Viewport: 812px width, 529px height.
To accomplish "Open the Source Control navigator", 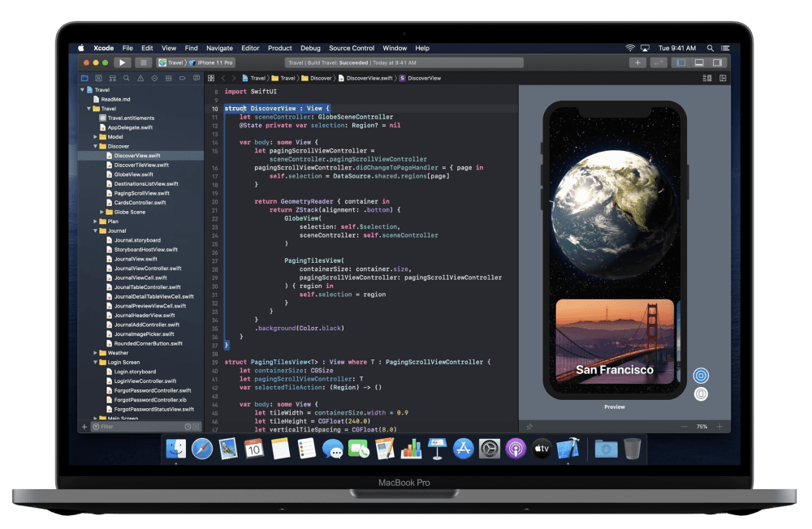I will [x=98, y=78].
